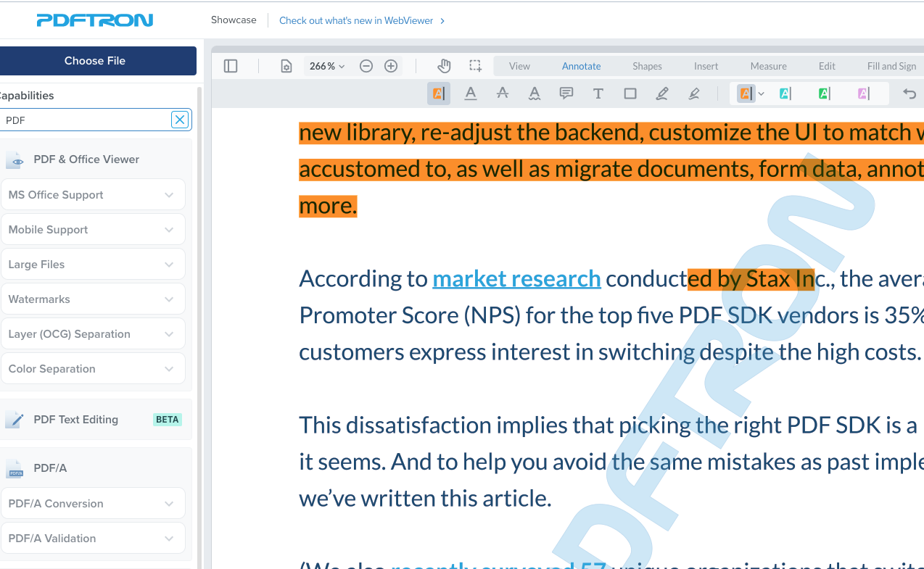The width and height of the screenshot is (924, 569).
Task: Open the 266% zoom level dropdown
Action: pos(327,66)
